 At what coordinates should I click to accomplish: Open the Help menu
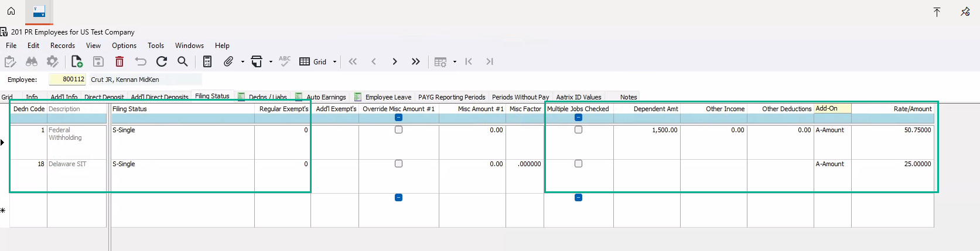pos(222,46)
